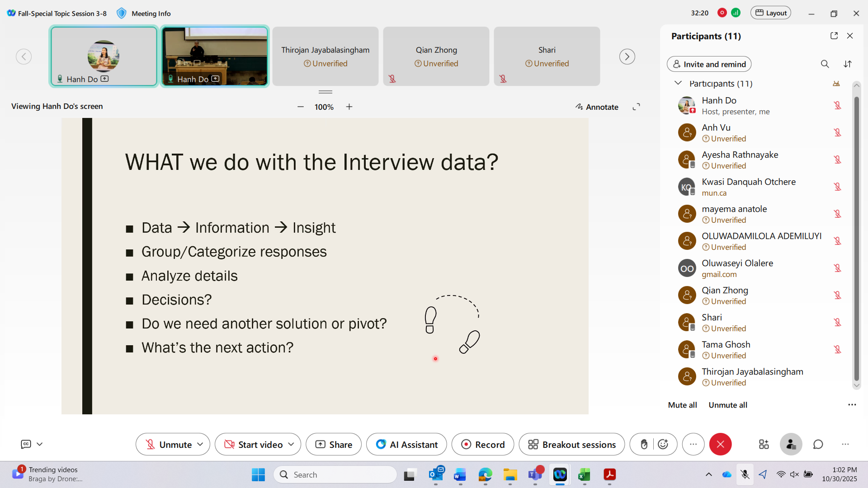Click the raise hand icon
Image resolution: width=868 pixels, height=488 pixels.
click(x=644, y=445)
